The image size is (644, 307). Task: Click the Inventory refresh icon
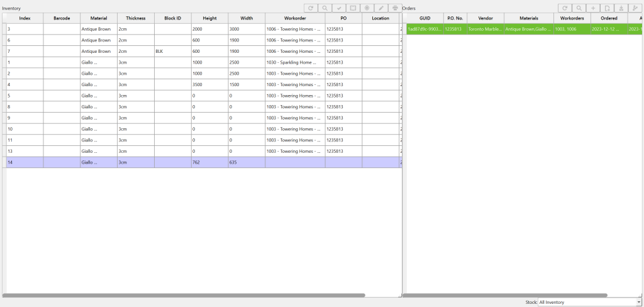click(311, 8)
